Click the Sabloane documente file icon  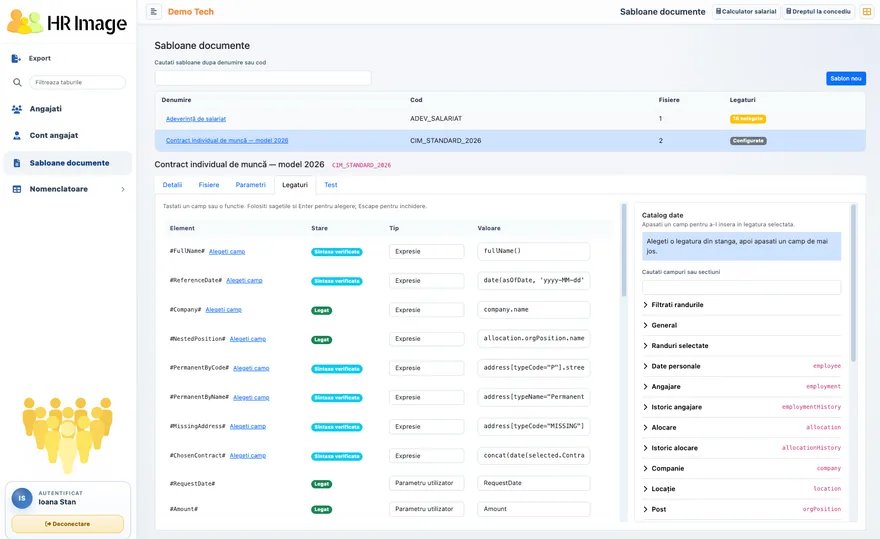coord(17,163)
